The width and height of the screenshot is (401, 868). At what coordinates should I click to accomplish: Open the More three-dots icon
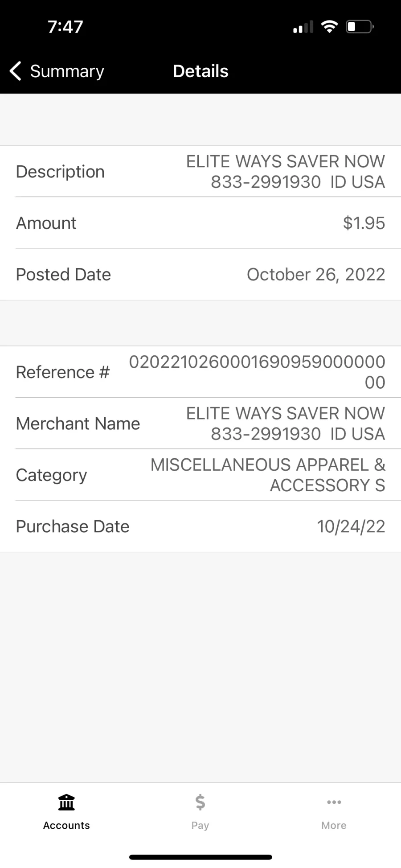tap(334, 802)
